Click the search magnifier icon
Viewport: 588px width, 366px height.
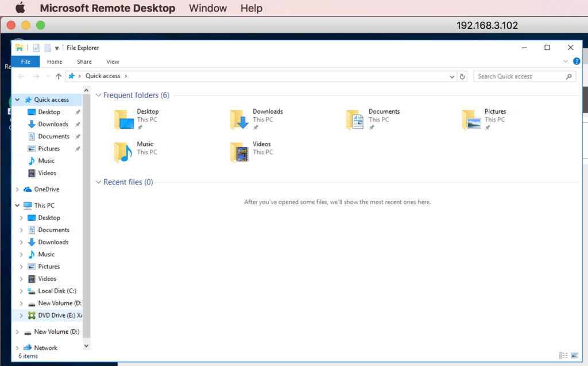click(568, 76)
